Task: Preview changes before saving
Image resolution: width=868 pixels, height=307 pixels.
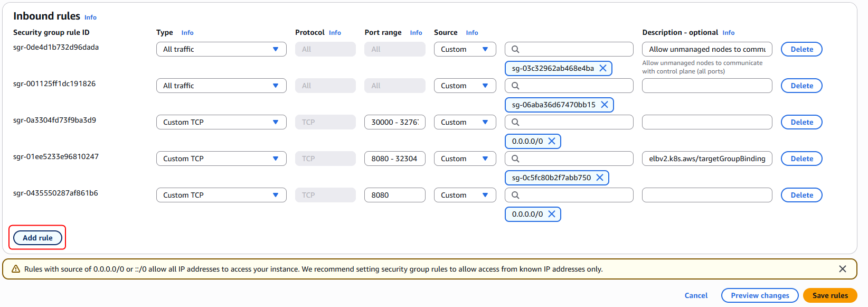Action: tap(760, 295)
